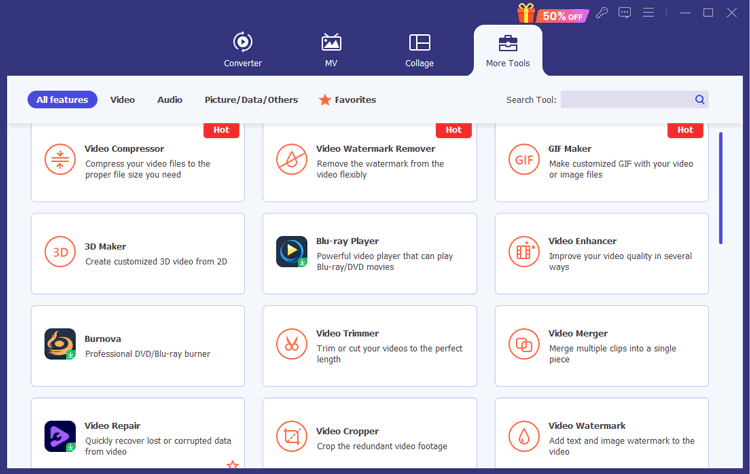Click the 'Burnova' title text
Viewport: 750px width, 474px height.
[x=103, y=339]
